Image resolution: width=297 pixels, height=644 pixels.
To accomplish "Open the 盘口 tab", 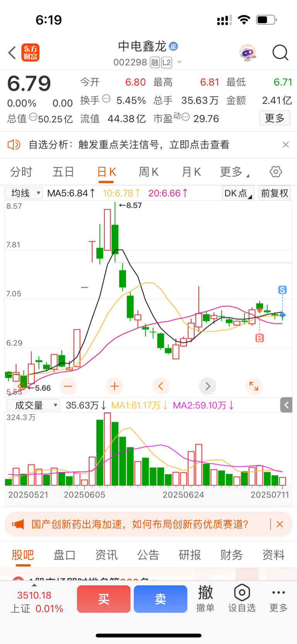I will pos(65,555).
